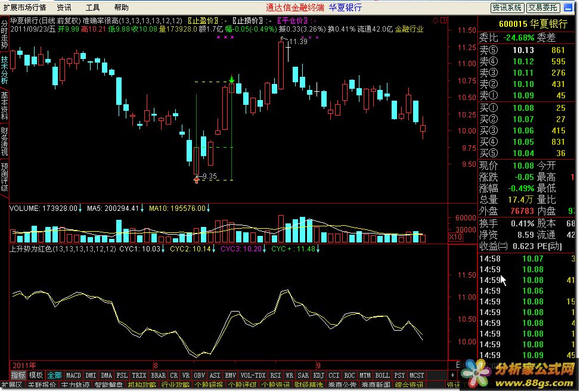Click the green sell arrow above the candle
This screenshot has height=392, width=580.
(231, 79)
